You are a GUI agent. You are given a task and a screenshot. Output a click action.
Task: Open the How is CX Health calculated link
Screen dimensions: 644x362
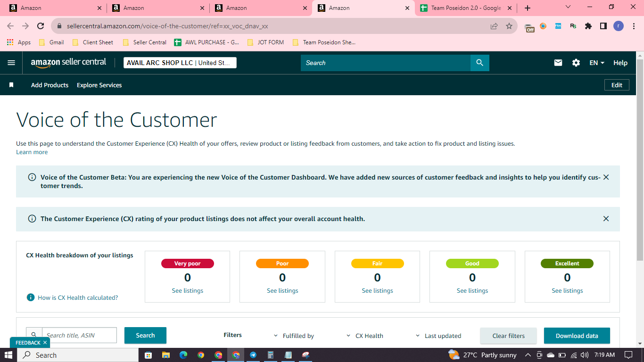coord(78,297)
